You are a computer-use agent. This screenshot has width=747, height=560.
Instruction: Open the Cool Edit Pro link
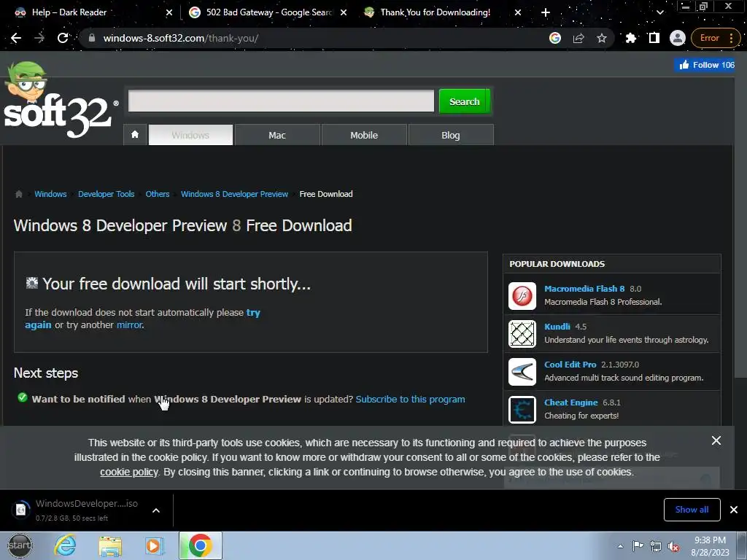pyautogui.click(x=570, y=365)
